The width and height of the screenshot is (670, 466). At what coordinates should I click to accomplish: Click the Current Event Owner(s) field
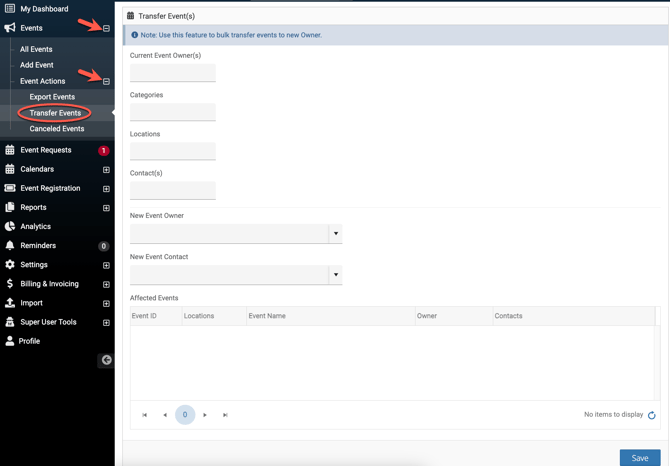[x=173, y=73]
